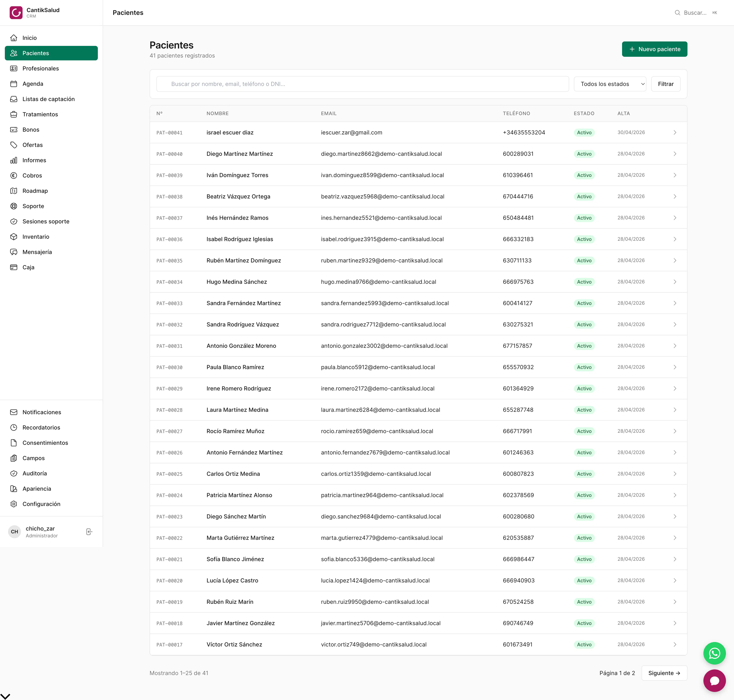Image resolution: width=734 pixels, height=700 pixels.
Task: Click the search magnifier icon in header
Action: click(x=677, y=13)
